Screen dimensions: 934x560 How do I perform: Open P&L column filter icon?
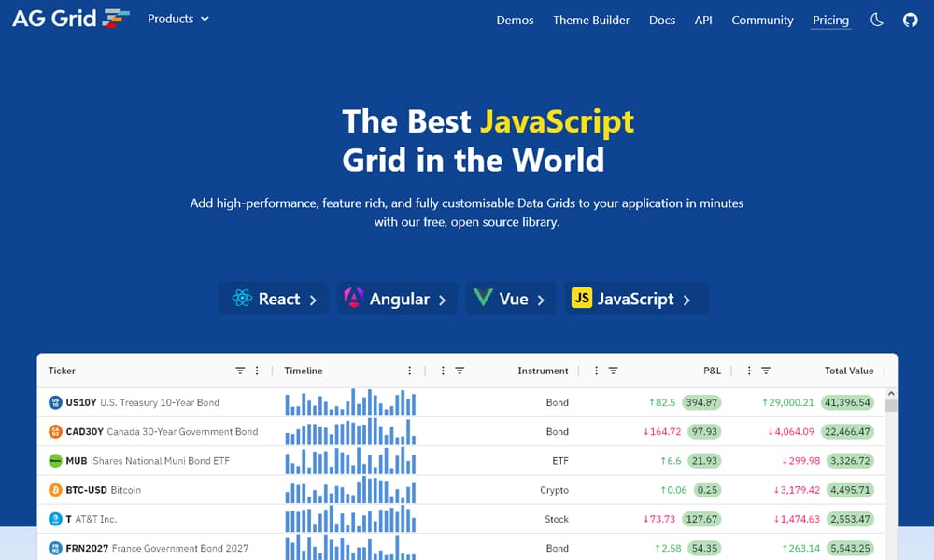tap(613, 371)
